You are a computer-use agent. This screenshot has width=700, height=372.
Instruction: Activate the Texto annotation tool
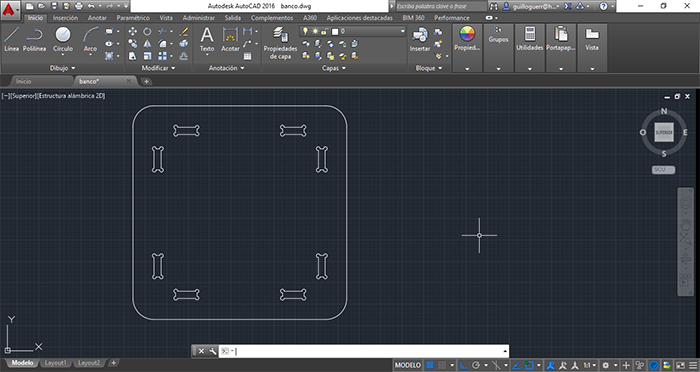(207, 39)
